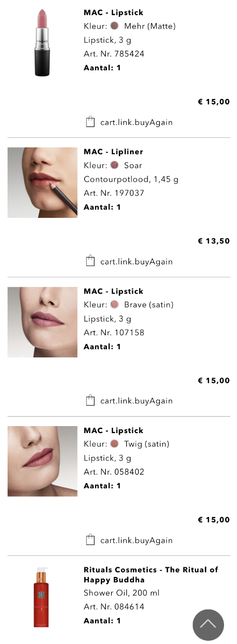
Task: Select the Mehr (Matte) color swatch
Action: [114, 26]
